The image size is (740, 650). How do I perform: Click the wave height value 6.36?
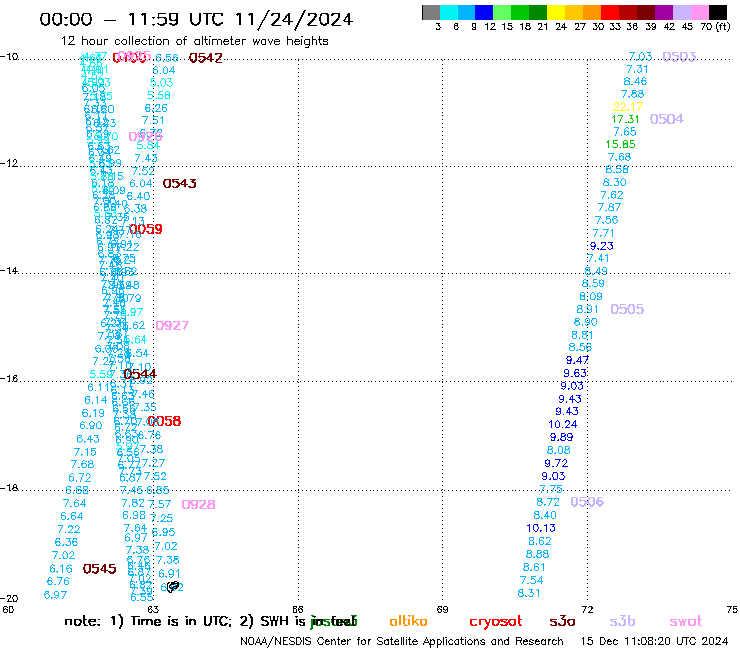click(x=66, y=542)
